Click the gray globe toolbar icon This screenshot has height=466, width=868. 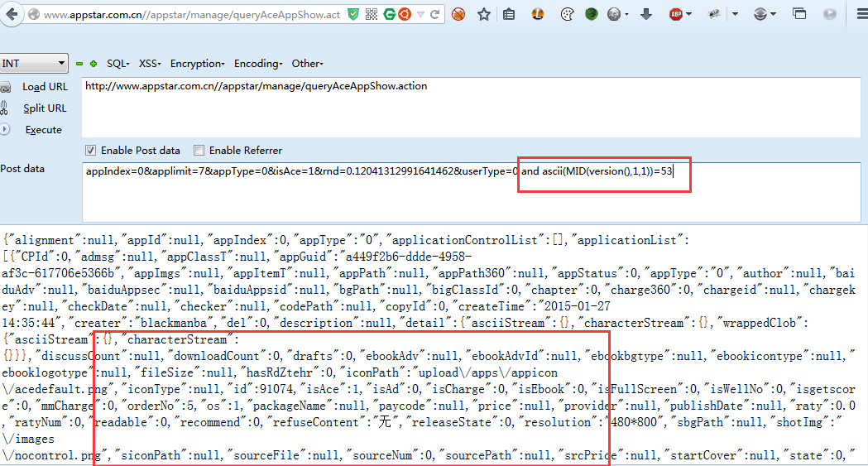(614, 14)
